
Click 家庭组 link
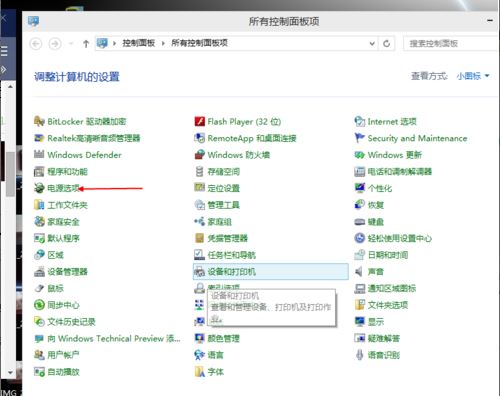coord(219,222)
